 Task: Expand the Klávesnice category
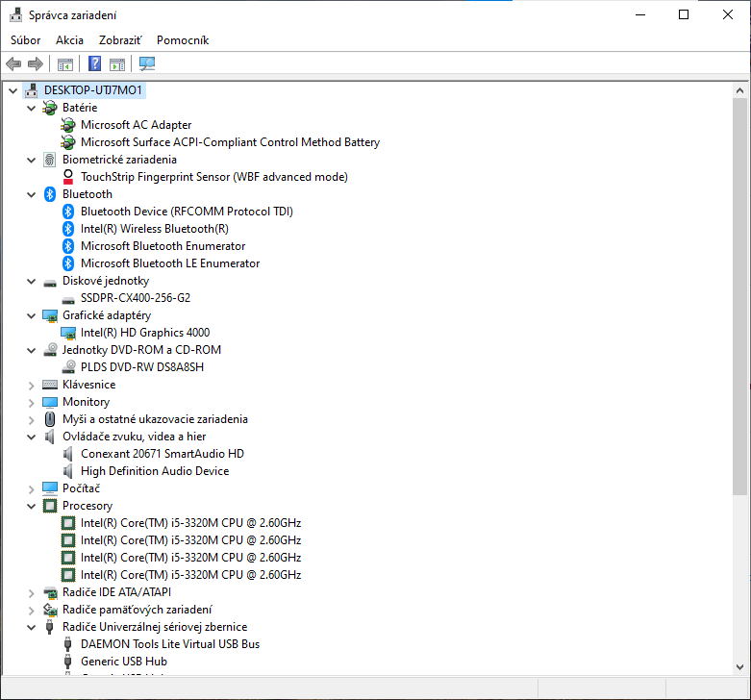31,386
